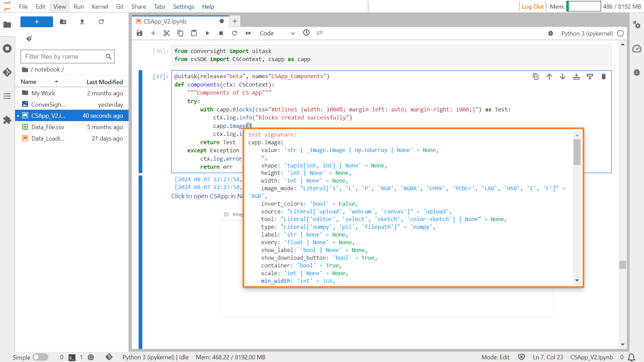The image size is (644, 362).
Task: Open the resource usage gauge icon on the right sidebar
Action: (637, 49)
